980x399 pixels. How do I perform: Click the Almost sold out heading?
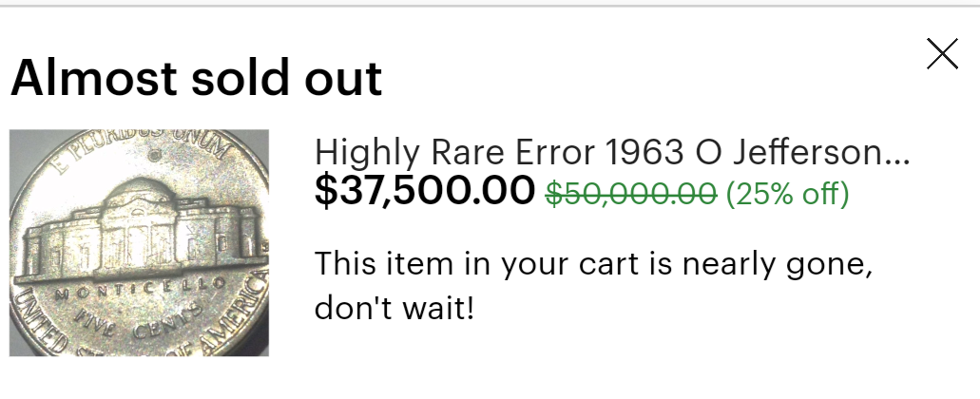point(196,79)
